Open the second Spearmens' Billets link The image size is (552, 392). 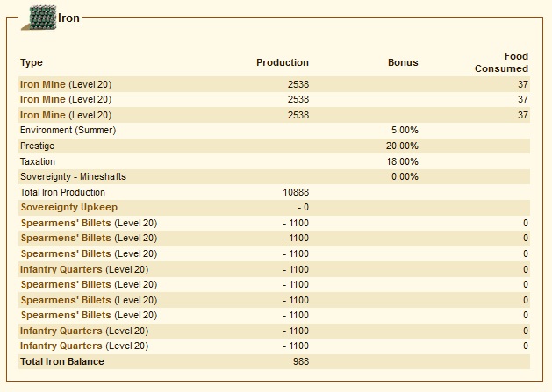coord(66,239)
